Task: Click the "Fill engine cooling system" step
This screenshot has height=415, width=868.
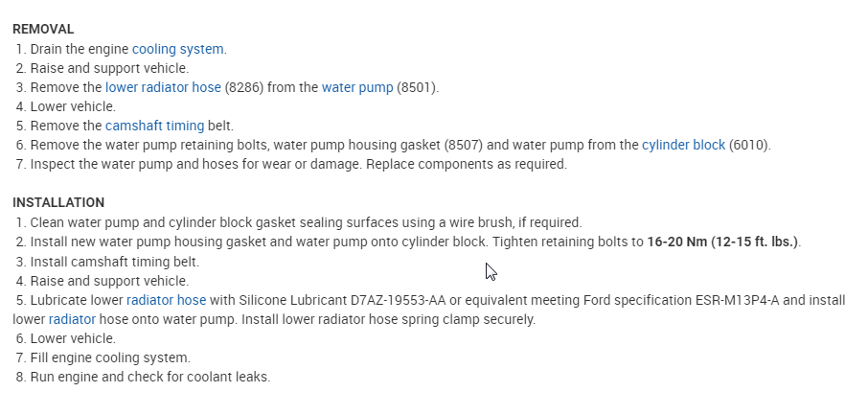Action: 110,357
